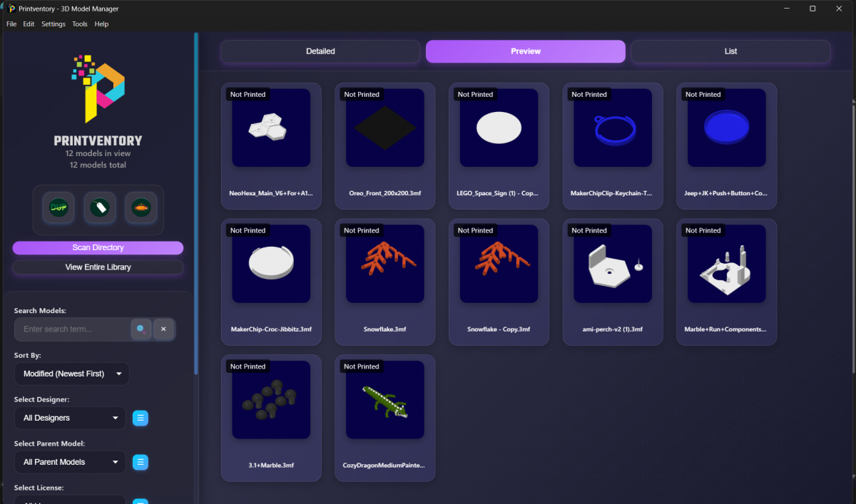Click the magnifier search icon
The image size is (856, 504).
[x=141, y=329]
